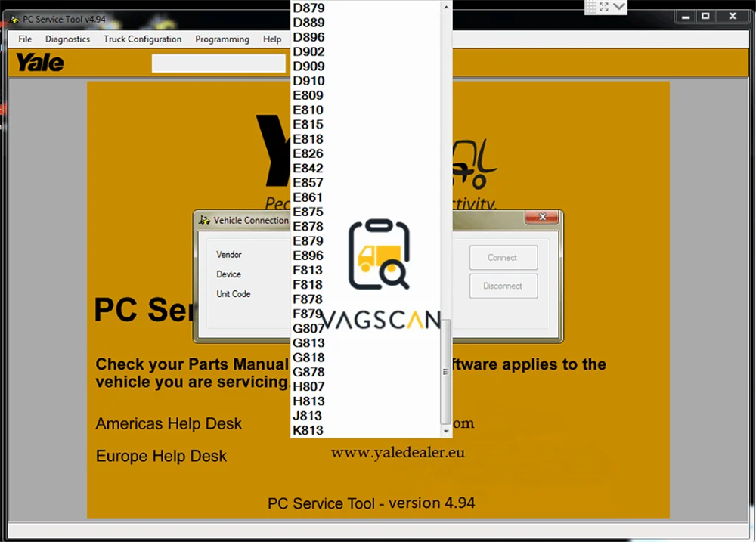
Task: Click the PC Service Tool title icon
Action: [x=15, y=20]
